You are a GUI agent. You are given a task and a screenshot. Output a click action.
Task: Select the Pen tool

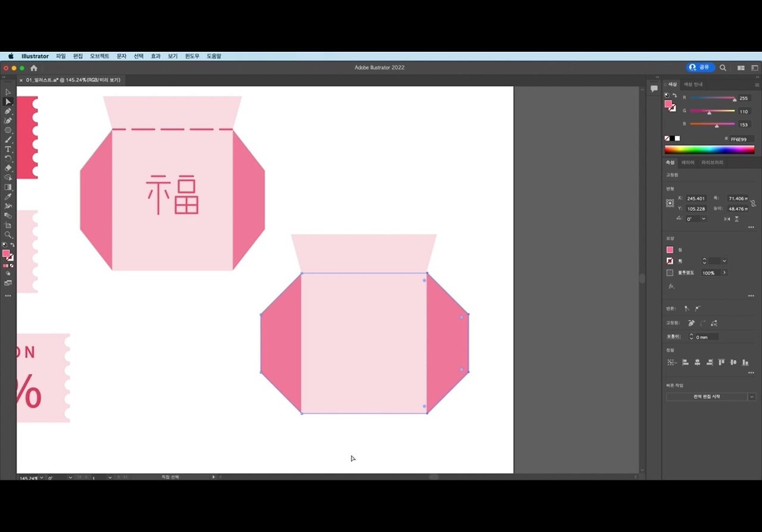point(8,111)
